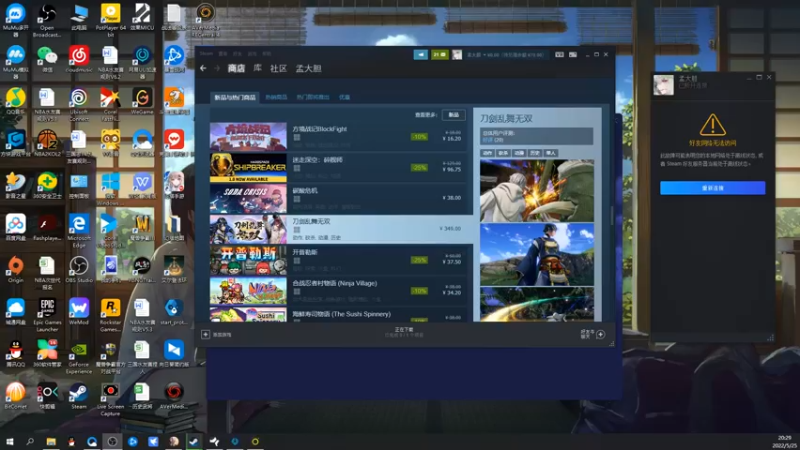Screen dimensions: 800x450
Task: Open Tencent QQ penguin desktop icon
Action: pos(15,354)
